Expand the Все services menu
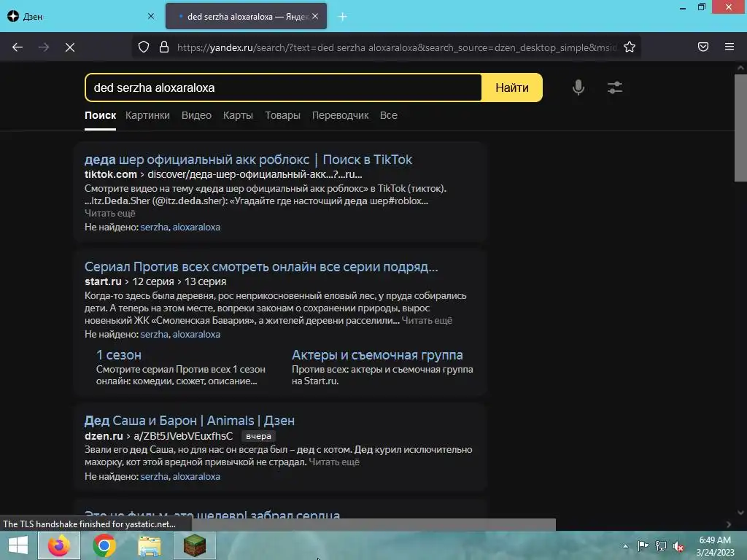 click(389, 115)
